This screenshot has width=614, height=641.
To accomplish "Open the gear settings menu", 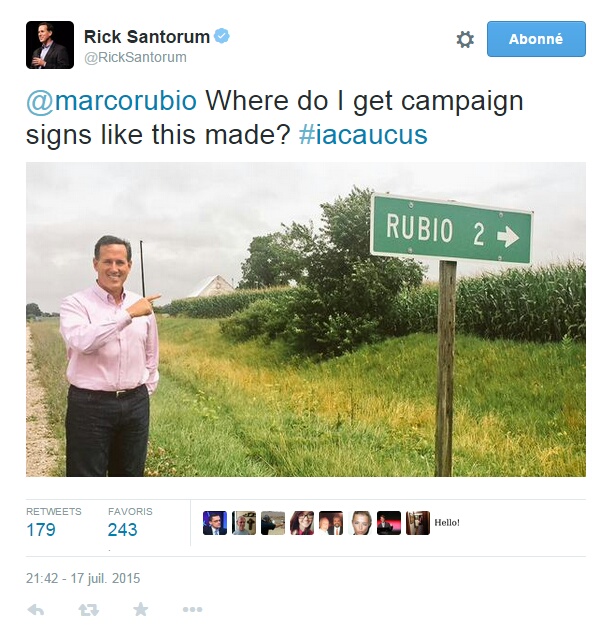I will 465,40.
